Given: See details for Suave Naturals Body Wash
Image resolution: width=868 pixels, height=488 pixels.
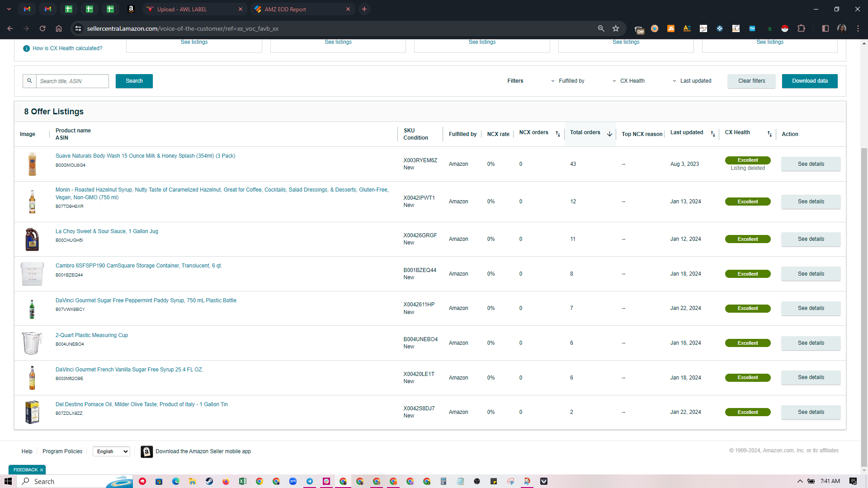Looking at the screenshot, I should [x=811, y=164].
